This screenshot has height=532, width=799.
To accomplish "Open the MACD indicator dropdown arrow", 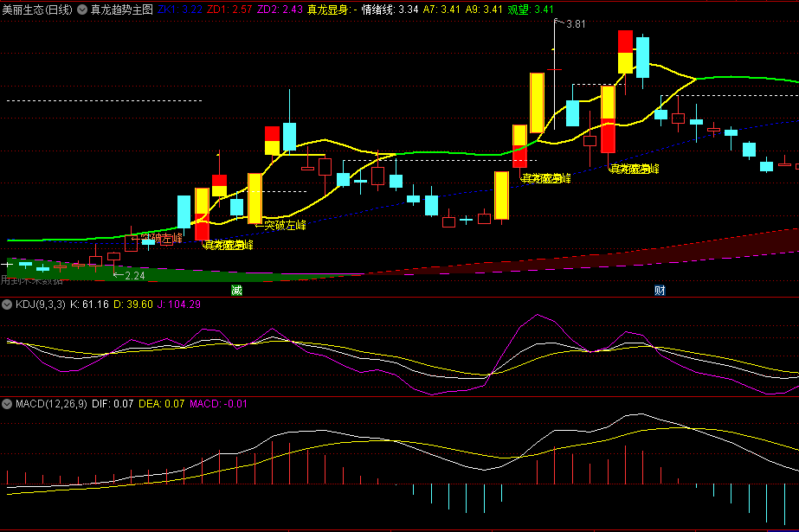I will [x=7, y=404].
